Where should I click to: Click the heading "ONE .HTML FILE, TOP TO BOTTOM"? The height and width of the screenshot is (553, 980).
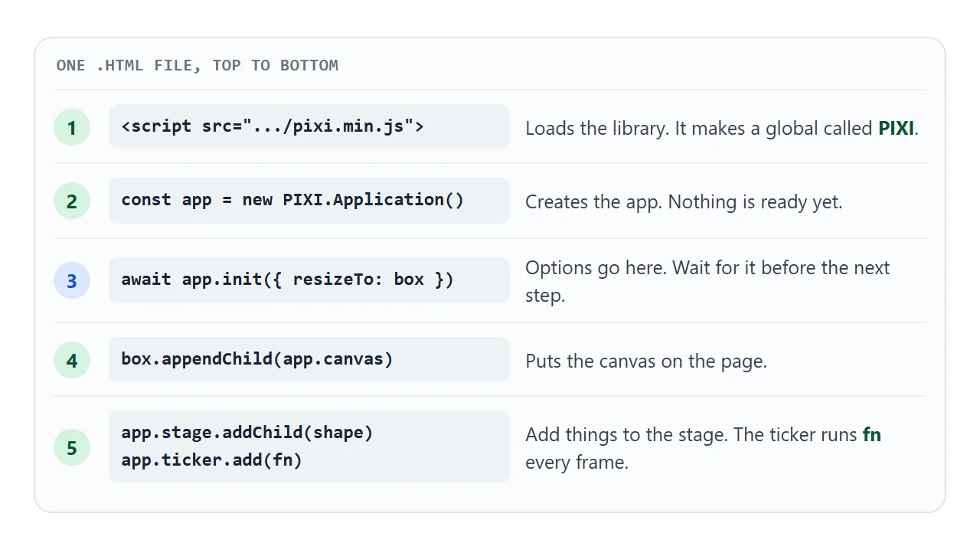point(198,65)
